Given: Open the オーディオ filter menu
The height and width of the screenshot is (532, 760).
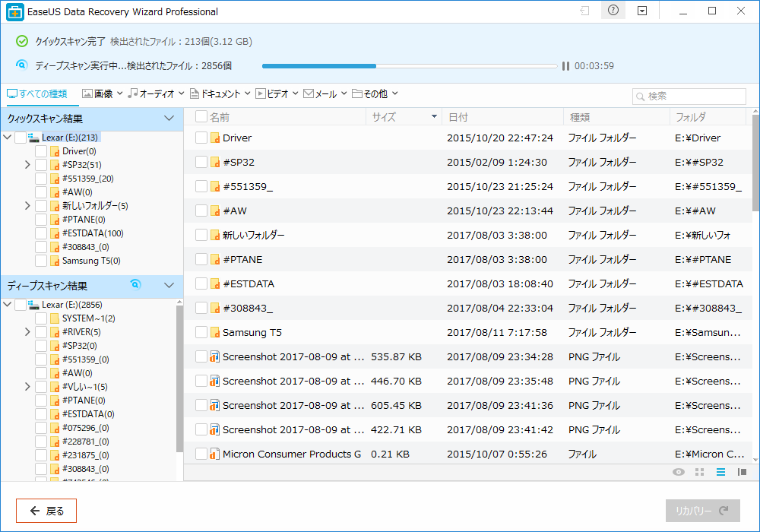Looking at the screenshot, I should [x=156, y=94].
